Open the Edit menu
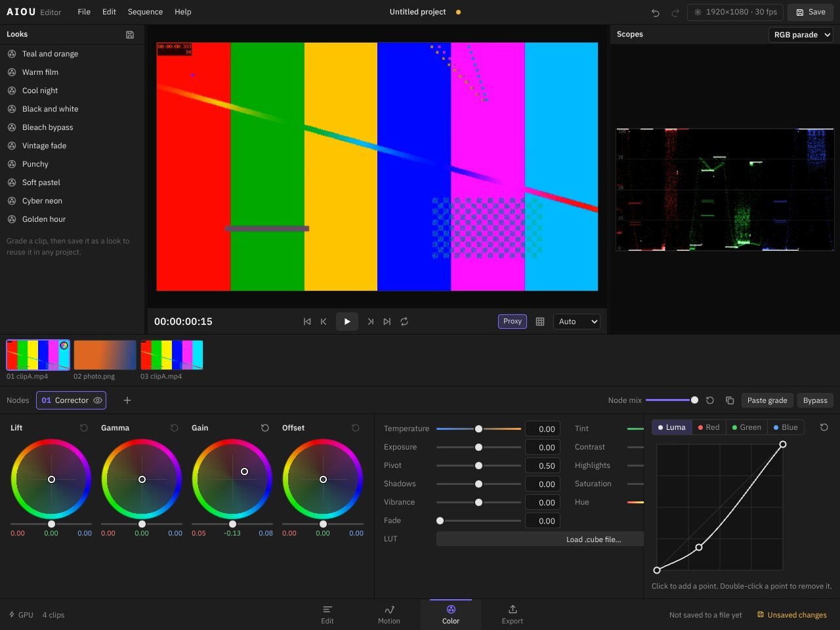Screen dimensions: 840x630 click(109, 12)
